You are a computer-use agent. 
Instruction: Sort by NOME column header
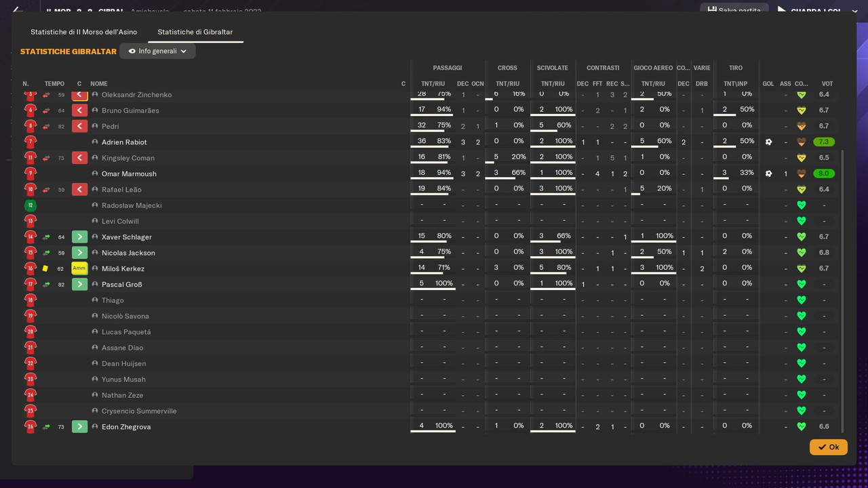[99, 84]
